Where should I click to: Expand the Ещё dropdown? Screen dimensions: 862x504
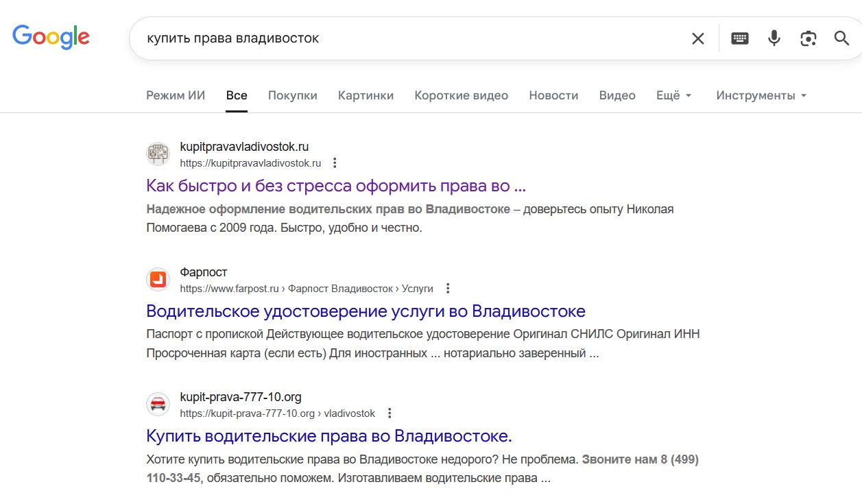coord(673,95)
